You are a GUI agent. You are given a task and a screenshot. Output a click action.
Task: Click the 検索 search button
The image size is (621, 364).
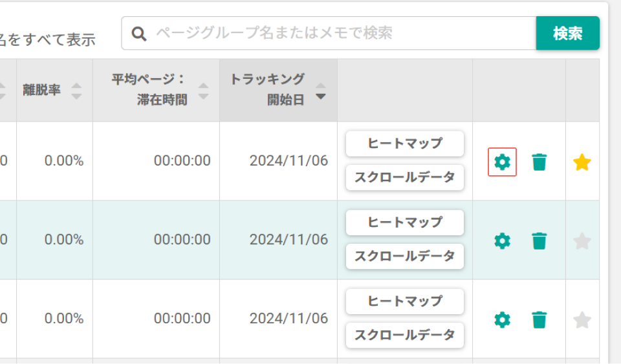coord(567,33)
